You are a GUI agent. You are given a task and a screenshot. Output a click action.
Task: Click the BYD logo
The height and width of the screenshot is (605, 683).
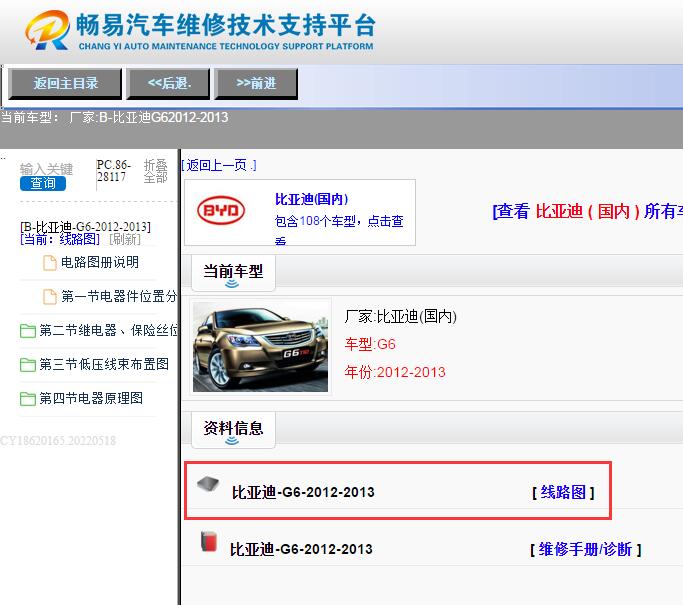(221, 210)
